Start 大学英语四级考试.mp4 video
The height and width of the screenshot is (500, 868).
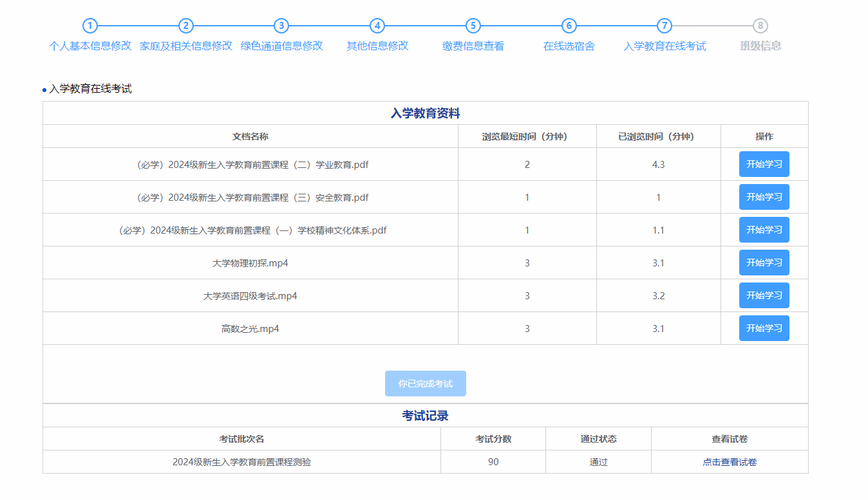point(764,295)
